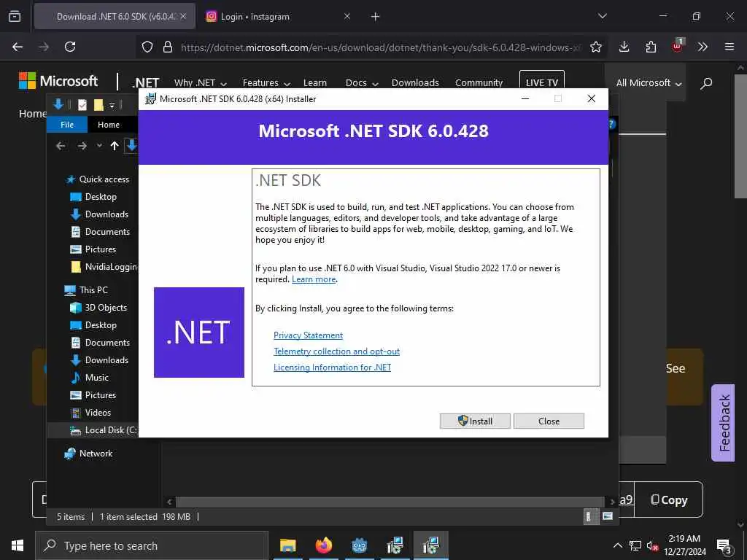Click the installer title bar icon

click(x=150, y=98)
